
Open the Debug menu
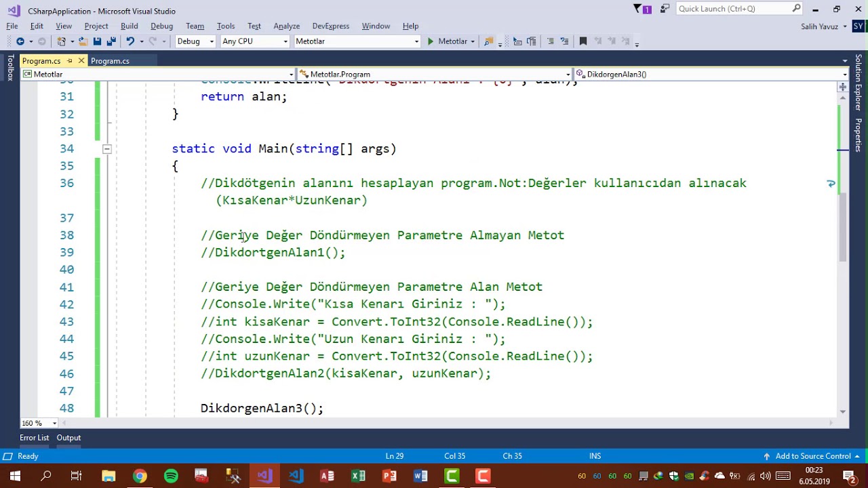pyautogui.click(x=161, y=26)
